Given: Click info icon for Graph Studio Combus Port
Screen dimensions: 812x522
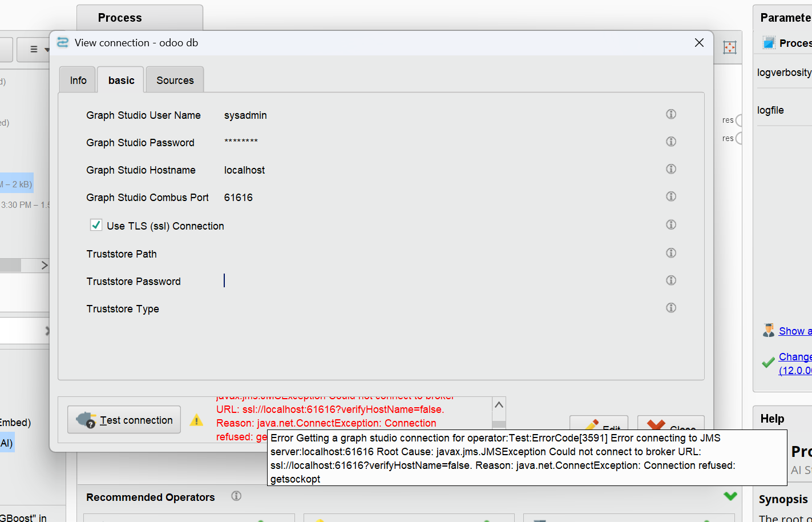Looking at the screenshot, I should pyautogui.click(x=671, y=196).
